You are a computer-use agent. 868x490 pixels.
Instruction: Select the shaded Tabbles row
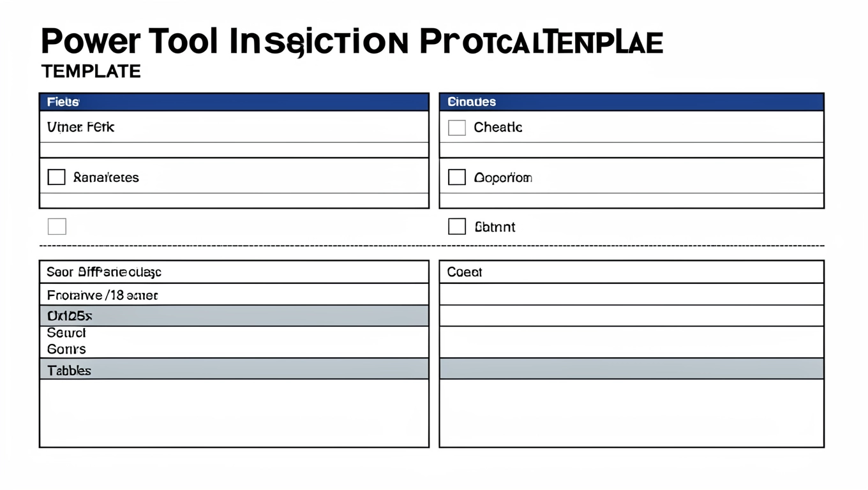pyautogui.click(x=234, y=369)
